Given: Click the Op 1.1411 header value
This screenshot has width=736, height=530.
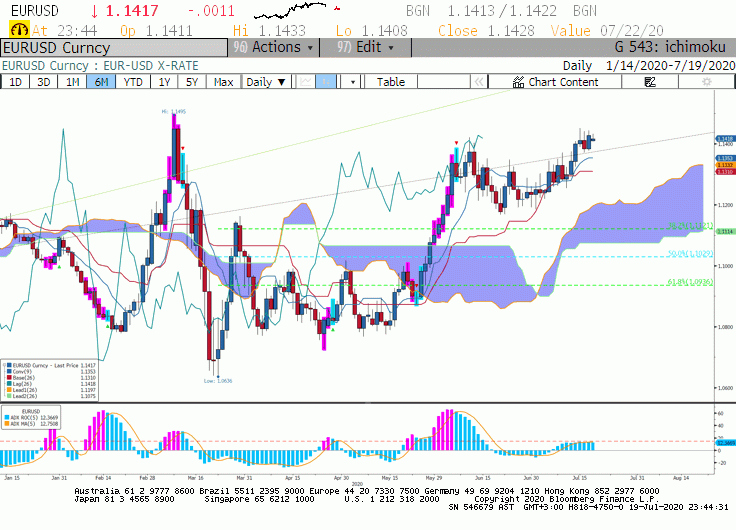Looking at the screenshot, I should click(x=156, y=31).
